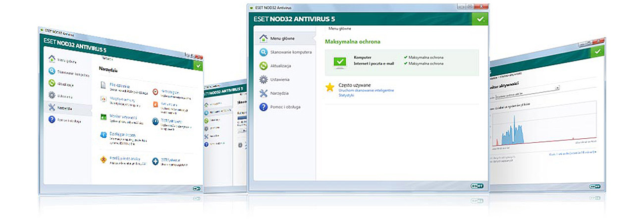Screen dimensions: 644x223
Task: Select the blue help icon in the left window sidebar
Action: [52, 119]
